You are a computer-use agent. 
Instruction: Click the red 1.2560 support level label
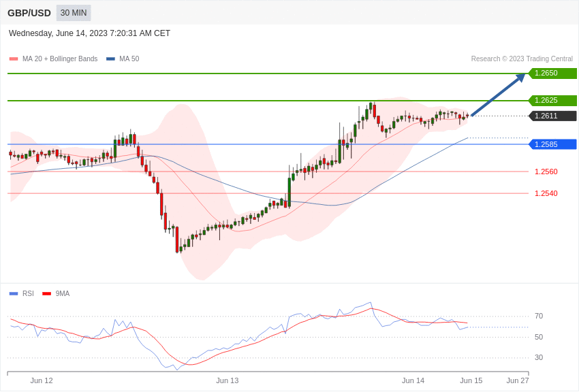pyautogui.click(x=546, y=171)
